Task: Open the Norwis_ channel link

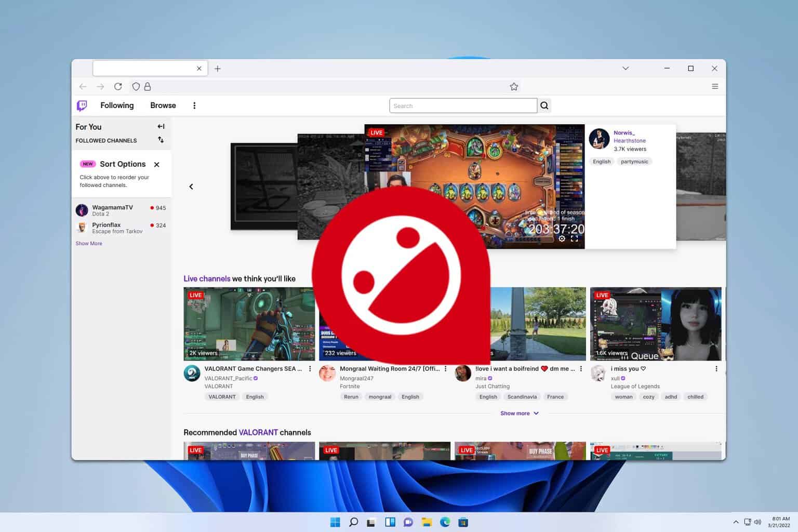Action: coord(624,132)
